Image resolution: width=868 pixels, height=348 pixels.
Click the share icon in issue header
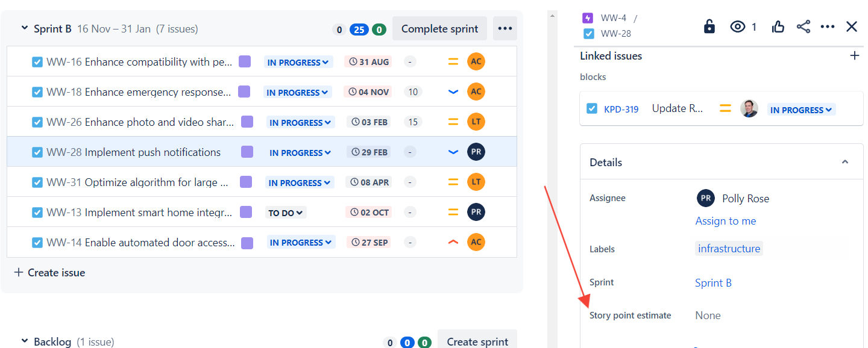coord(804,26)
